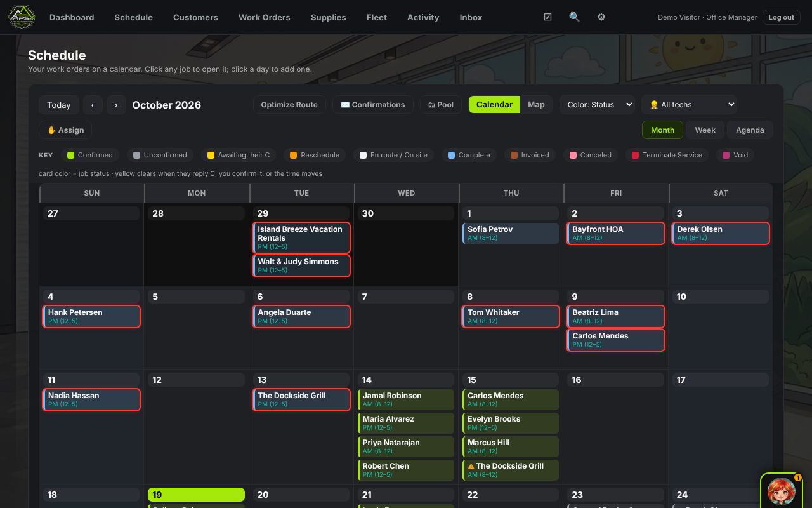Open the Bayfront HOA job card

[x=615, y=233]
